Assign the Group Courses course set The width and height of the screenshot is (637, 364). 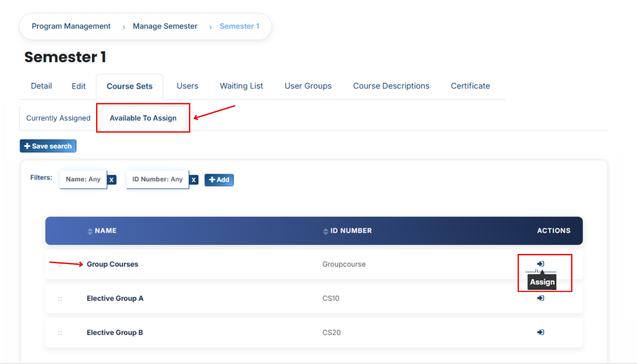coord(540,264)
